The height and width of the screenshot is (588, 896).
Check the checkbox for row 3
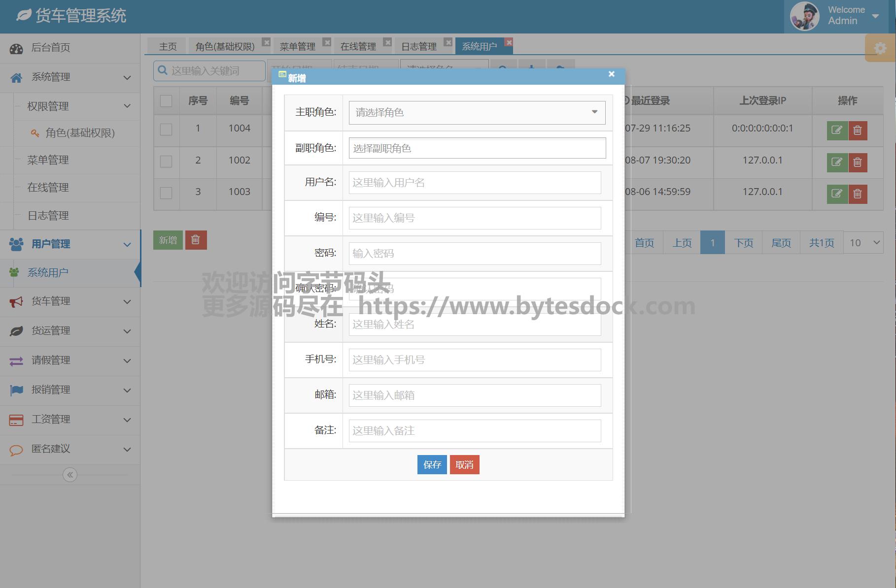click(166, 193)
